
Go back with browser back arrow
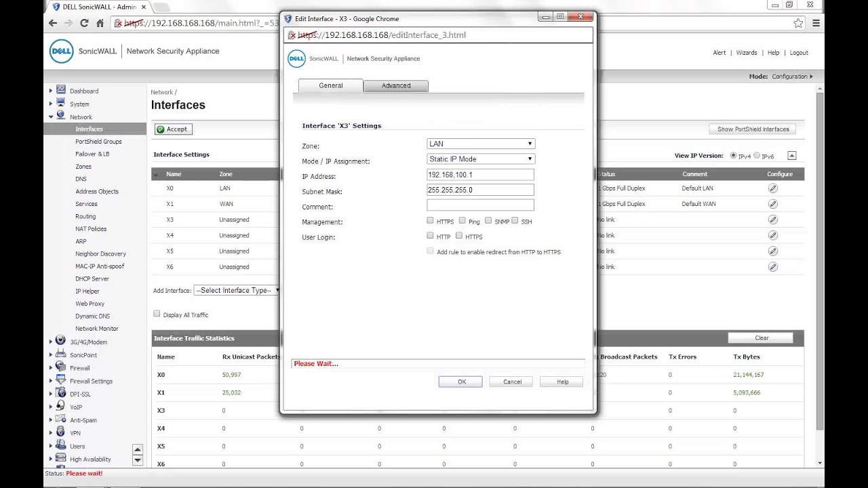pyautogui.click(x=53, y=23)
